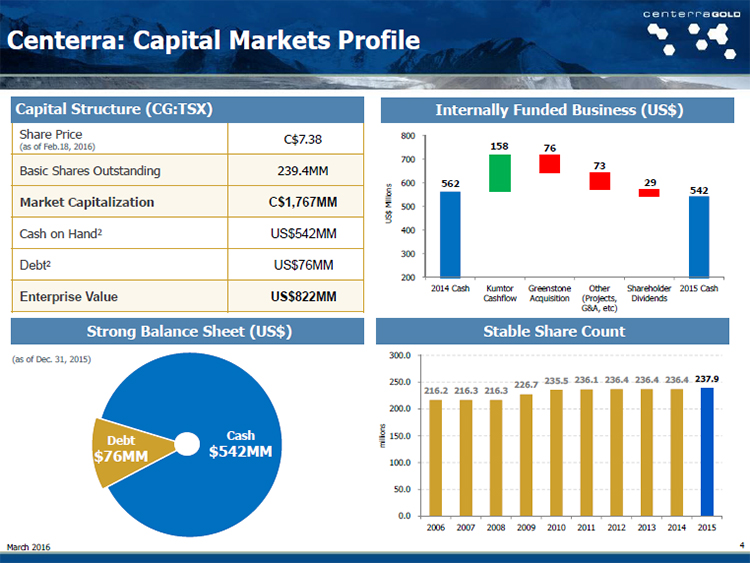Select the blue '2014 Cash' bar
The image size is (750, 563).
[x=450, y=234]
